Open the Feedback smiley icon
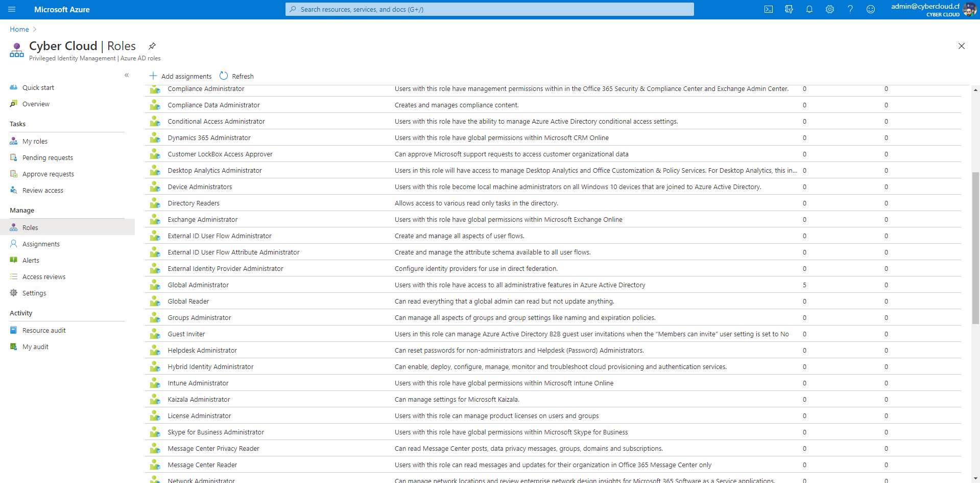Viewport: 980px width, 483px height. point(871,9)
